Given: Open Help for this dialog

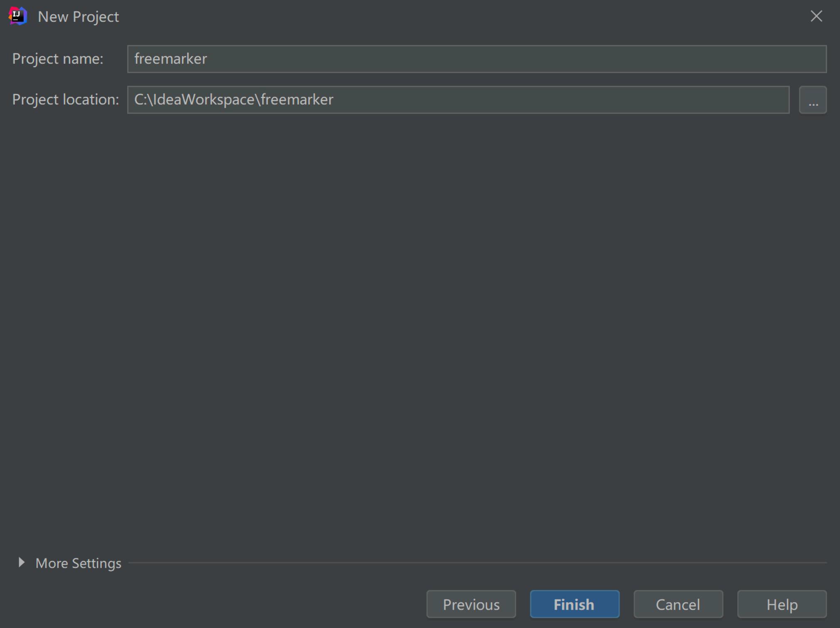Looking at the screenshot, I should click(x=781, y=604).
